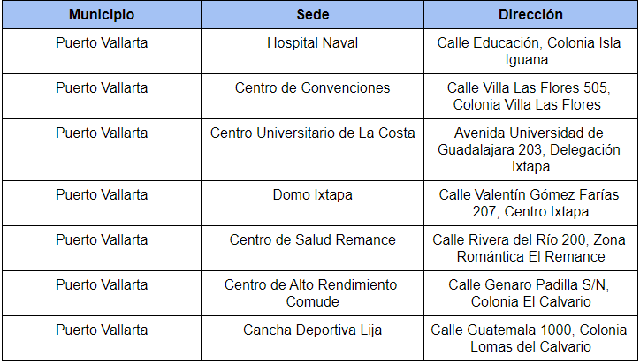Select Centro Universitario de La Costa cell
This screenshot has width=640, height=364.
(x=313, y=150)
